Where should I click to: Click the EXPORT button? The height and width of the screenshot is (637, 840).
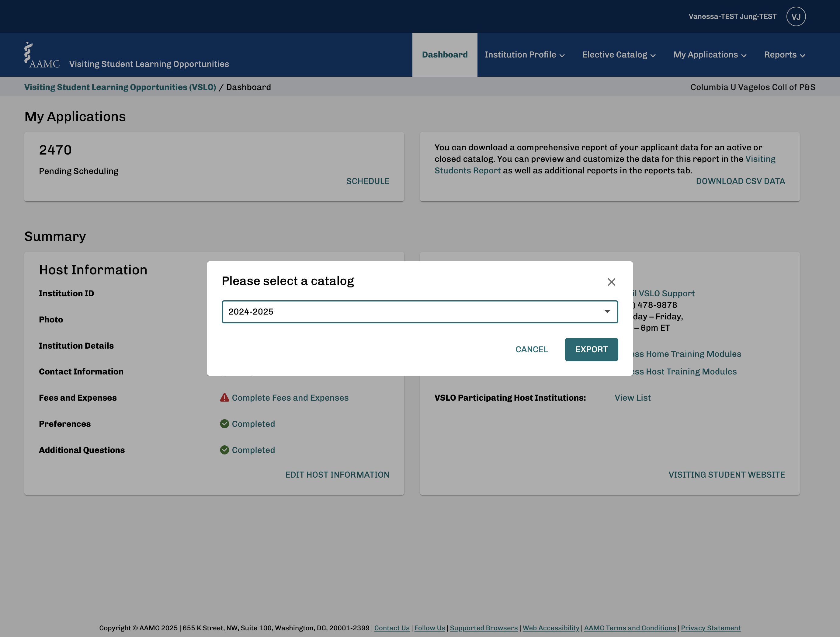pyautogui.click(x=591, y=350)
